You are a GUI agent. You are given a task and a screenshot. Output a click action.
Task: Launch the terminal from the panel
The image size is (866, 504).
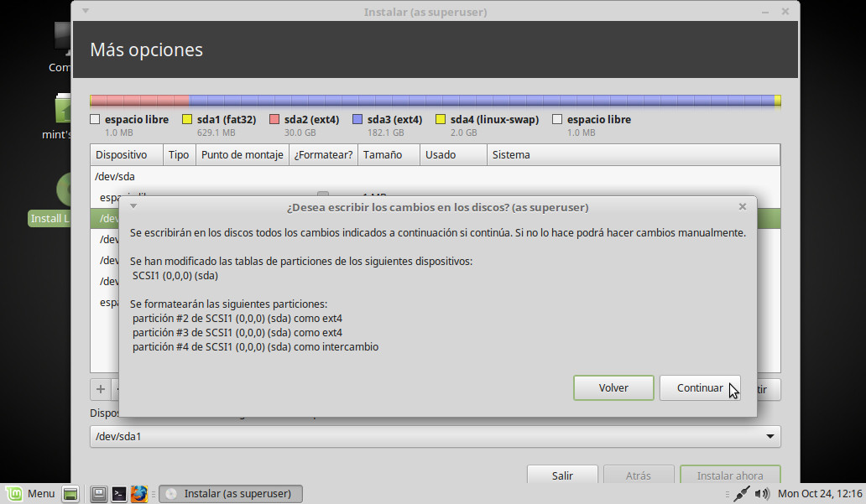119,494
